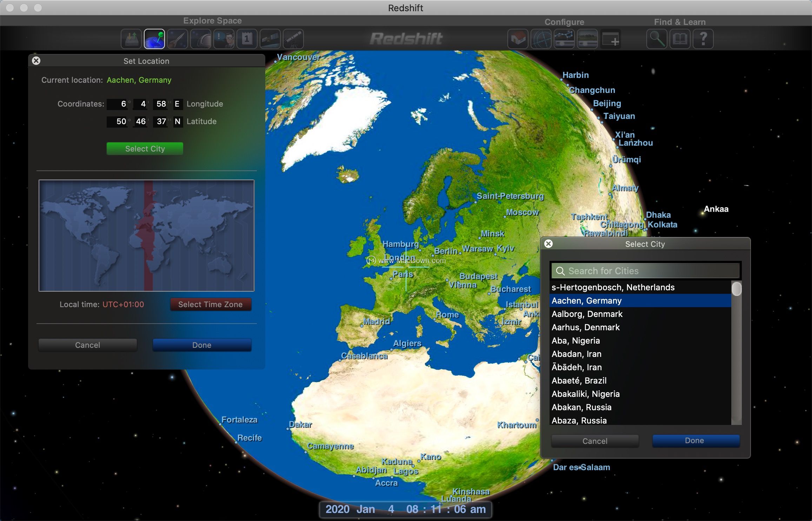Viewport: 812px width, 521px height.
Task: Click the day 4 in date bar
Action: pyautogui.click(x=391, y=509)
